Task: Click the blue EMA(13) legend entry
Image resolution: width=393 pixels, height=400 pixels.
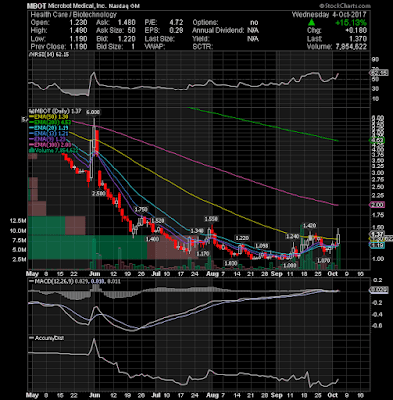Action: click(x=48, y=134)
